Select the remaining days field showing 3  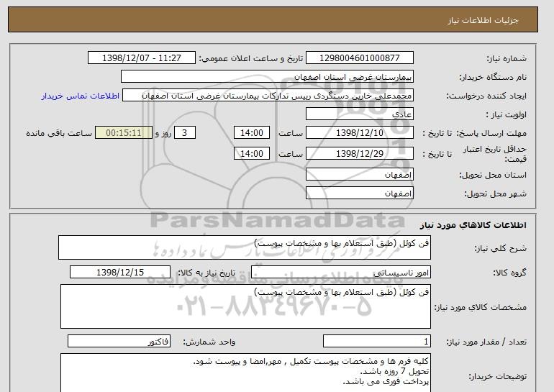tap(184, 133)
